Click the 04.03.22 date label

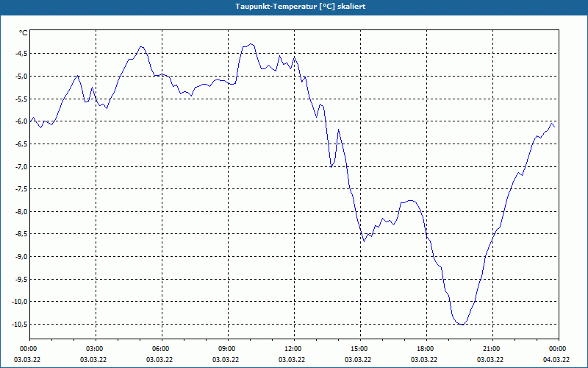pyautogui.click(x=556, y=360)
